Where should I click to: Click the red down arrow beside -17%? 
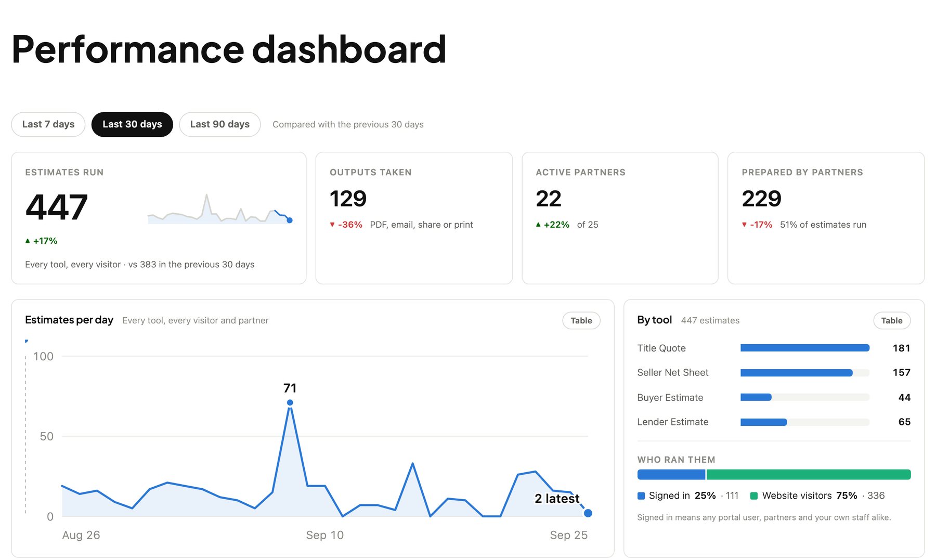pos(744,225)
